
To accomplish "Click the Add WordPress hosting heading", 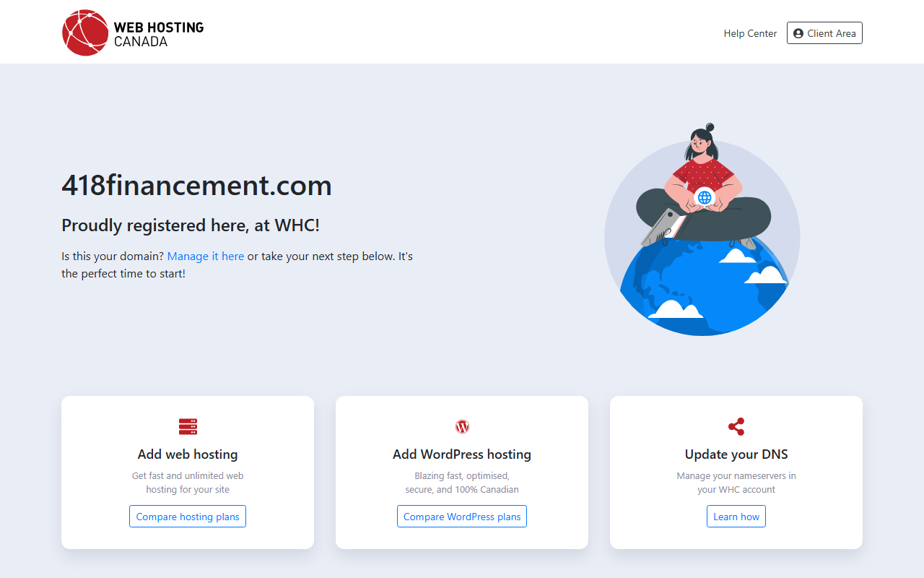I will (462, 454).
